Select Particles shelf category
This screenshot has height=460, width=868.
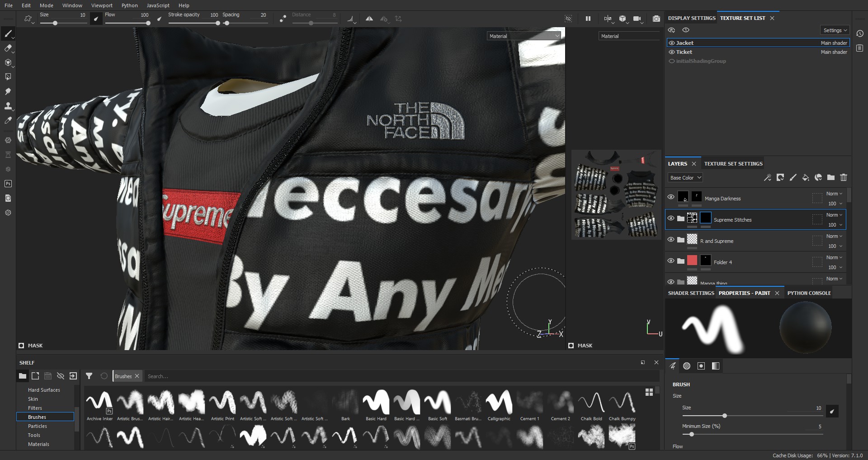(x=38, y=426)
